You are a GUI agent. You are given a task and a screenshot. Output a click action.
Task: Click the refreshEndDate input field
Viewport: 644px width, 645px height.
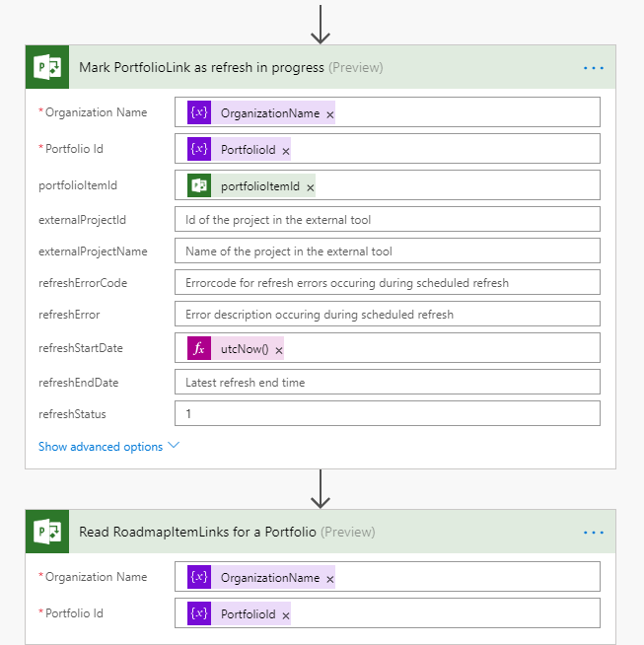[x=387, y=382]
